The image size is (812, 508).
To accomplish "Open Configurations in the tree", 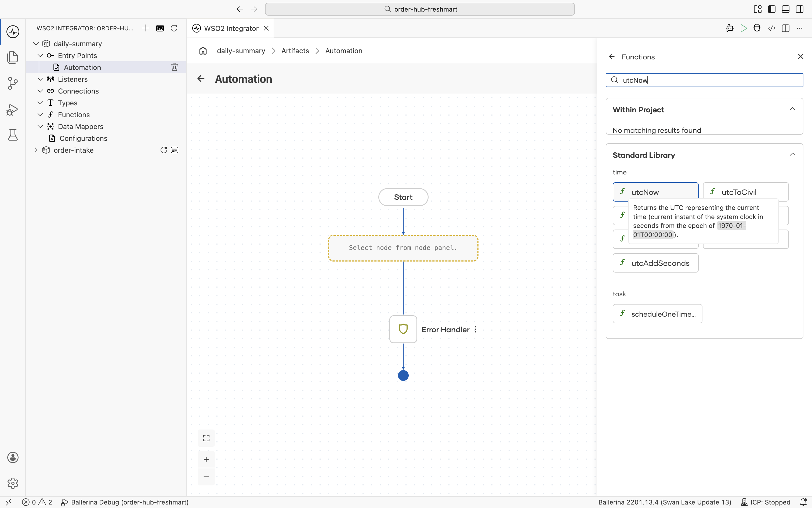I will (x=83, y=138).
